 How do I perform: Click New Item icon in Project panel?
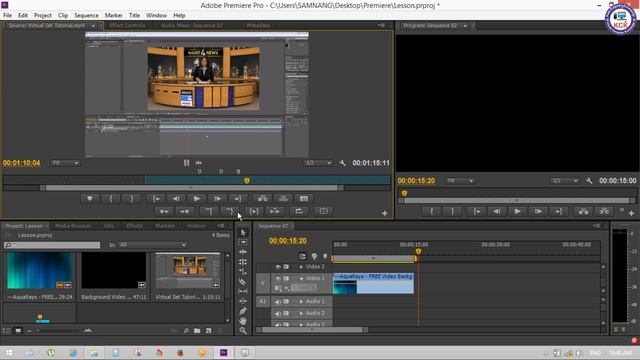tap(209, 331)
